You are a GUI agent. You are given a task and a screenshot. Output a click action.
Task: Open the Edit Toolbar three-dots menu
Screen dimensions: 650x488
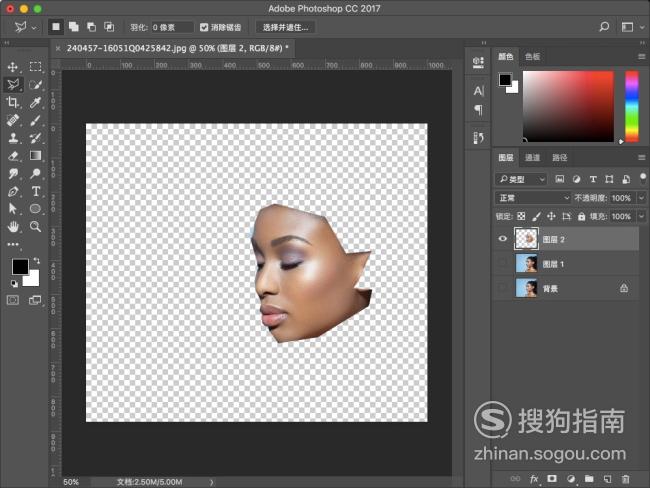(13, 244)
